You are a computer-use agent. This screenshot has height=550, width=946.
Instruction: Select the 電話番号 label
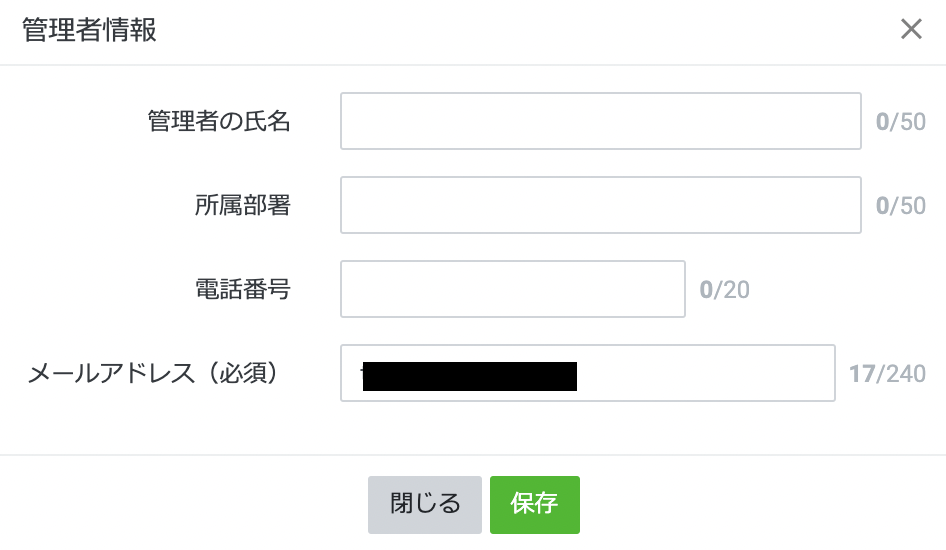click(242, 290)
